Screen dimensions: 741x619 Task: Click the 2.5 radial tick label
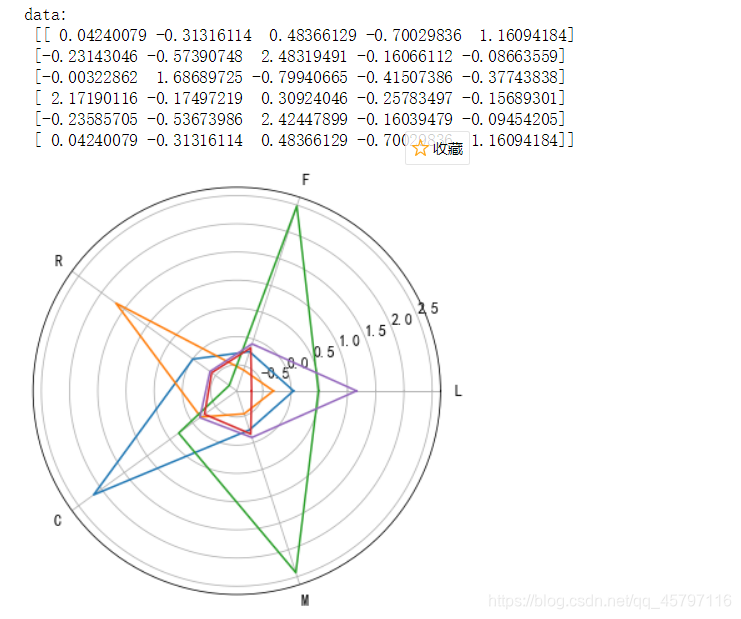(428, 309)
